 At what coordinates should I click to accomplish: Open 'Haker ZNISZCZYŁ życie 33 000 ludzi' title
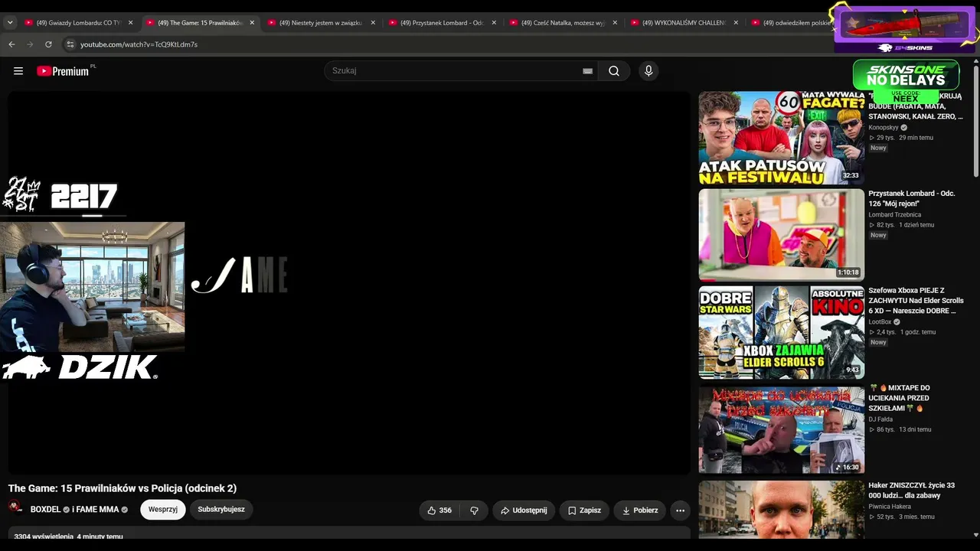click(x=912, y=491)
